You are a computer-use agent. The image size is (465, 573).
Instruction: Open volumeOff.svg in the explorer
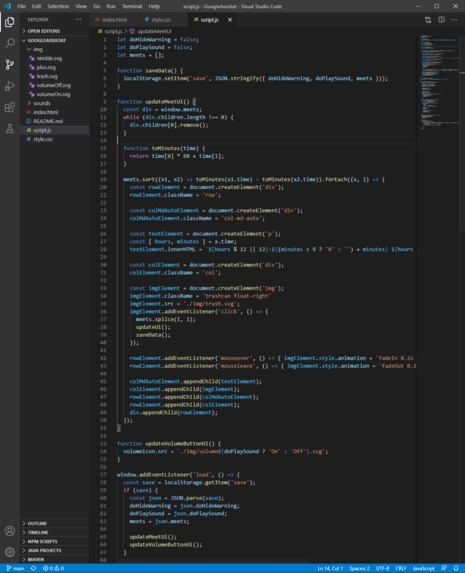[x=53, y=85]
